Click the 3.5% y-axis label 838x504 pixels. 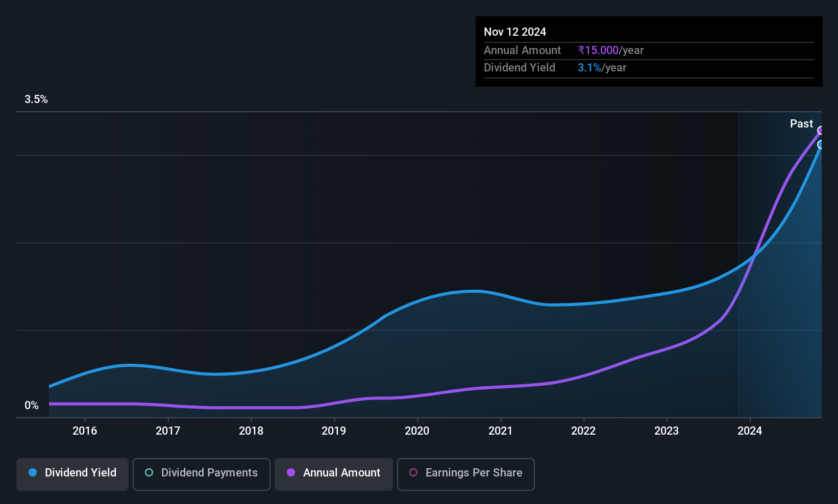[x=36, y=99]
